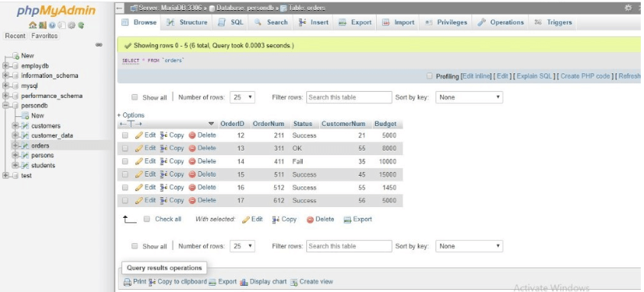Expand the employdb database node
The image size is (644, 292).
tap(5, 66)
